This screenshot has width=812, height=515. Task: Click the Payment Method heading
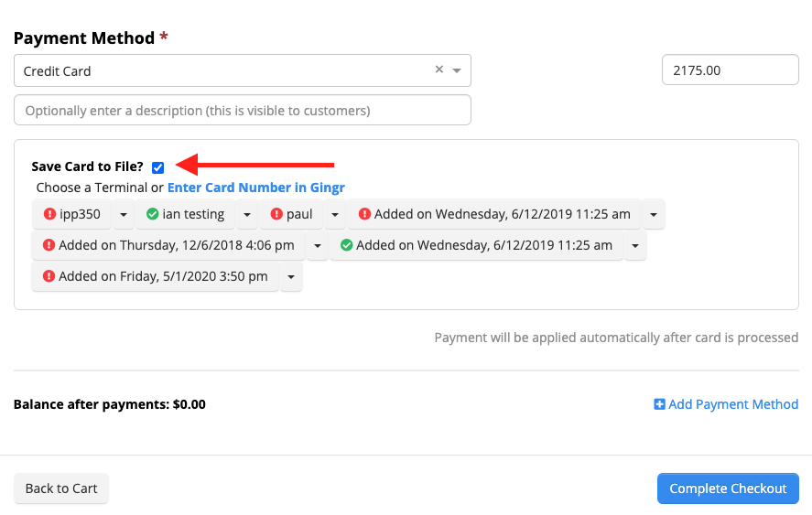84,38
